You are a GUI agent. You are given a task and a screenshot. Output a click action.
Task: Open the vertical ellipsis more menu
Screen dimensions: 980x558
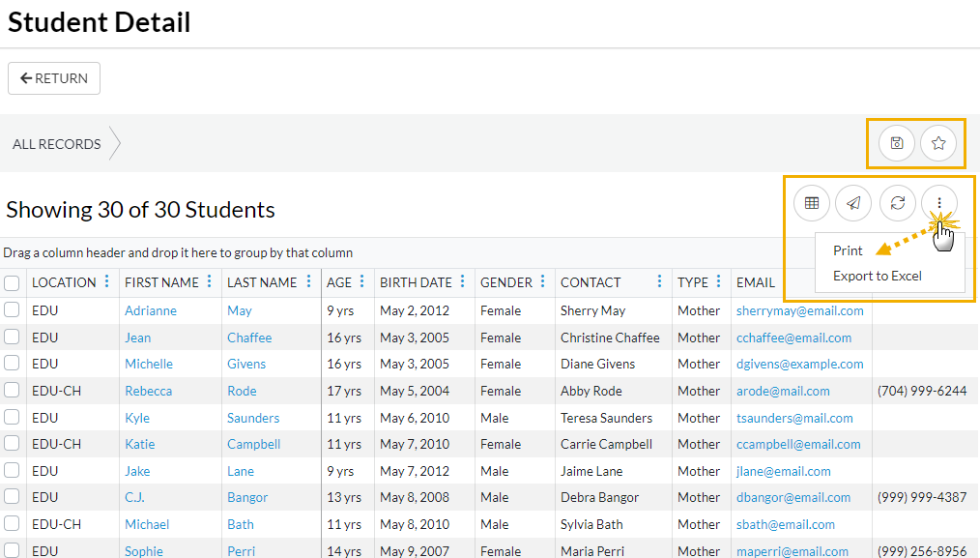938,203
